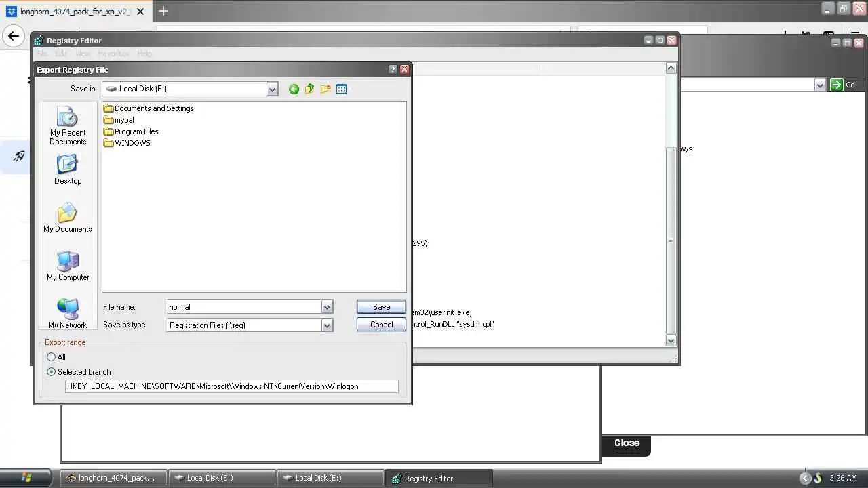
Task: Open My Documents in places bar
Action: 68,218
